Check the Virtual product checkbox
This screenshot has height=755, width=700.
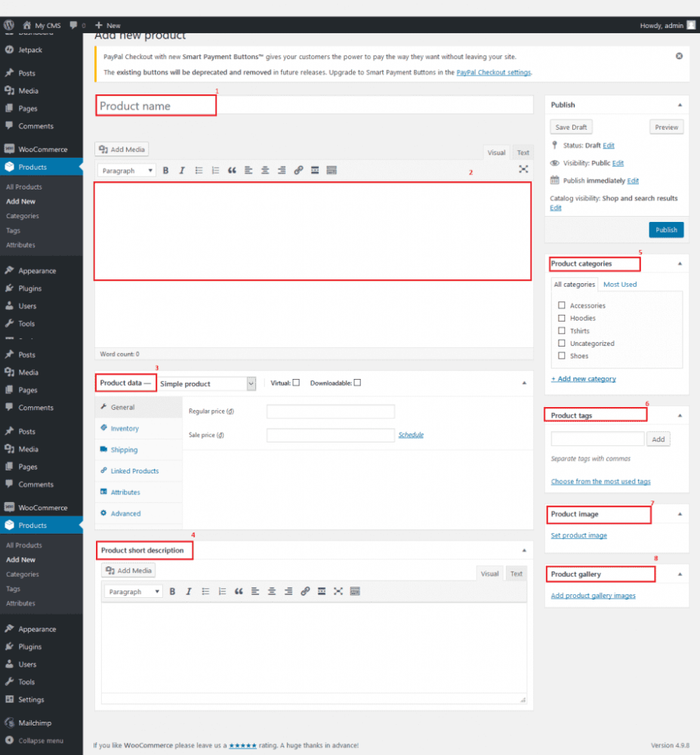[x=296, y=383]
